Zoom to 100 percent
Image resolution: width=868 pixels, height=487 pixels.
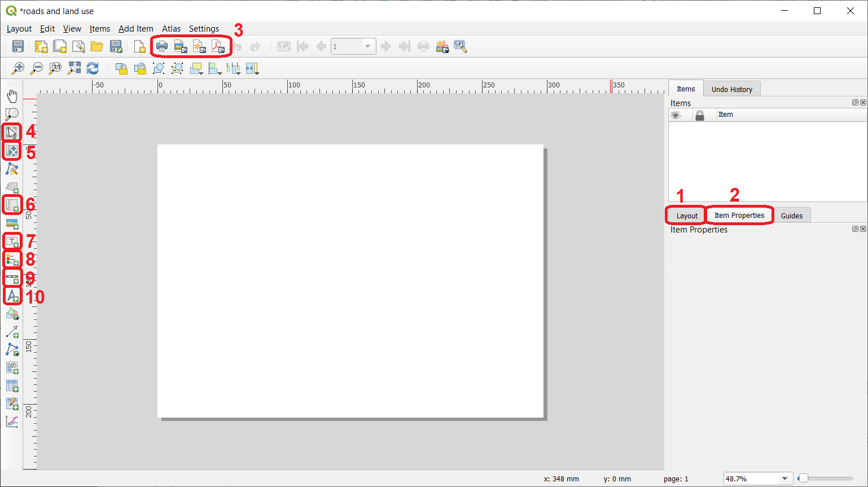tap(55, 68)
